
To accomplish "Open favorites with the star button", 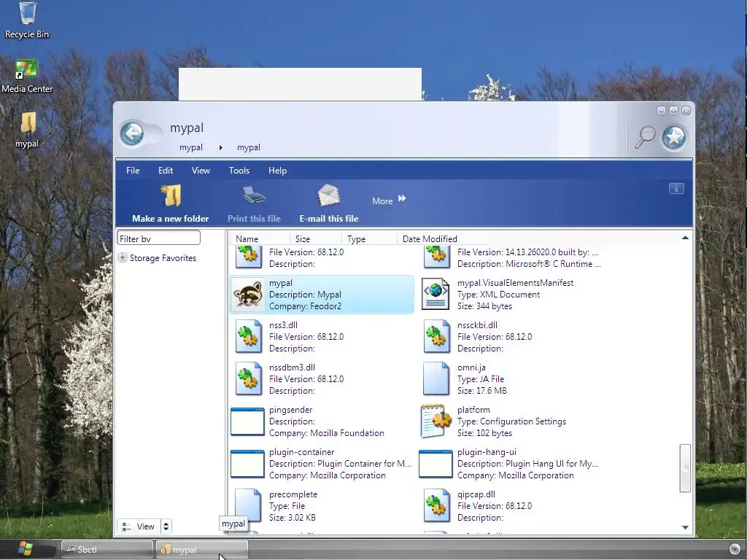I will (673, 137).
